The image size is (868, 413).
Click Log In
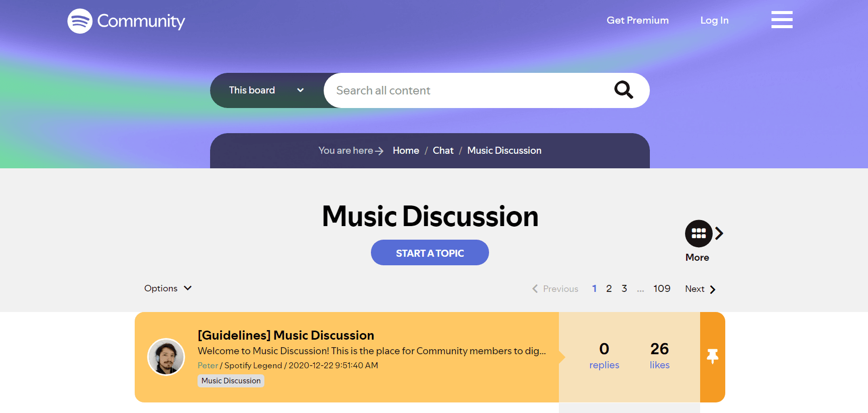[714, 20]
